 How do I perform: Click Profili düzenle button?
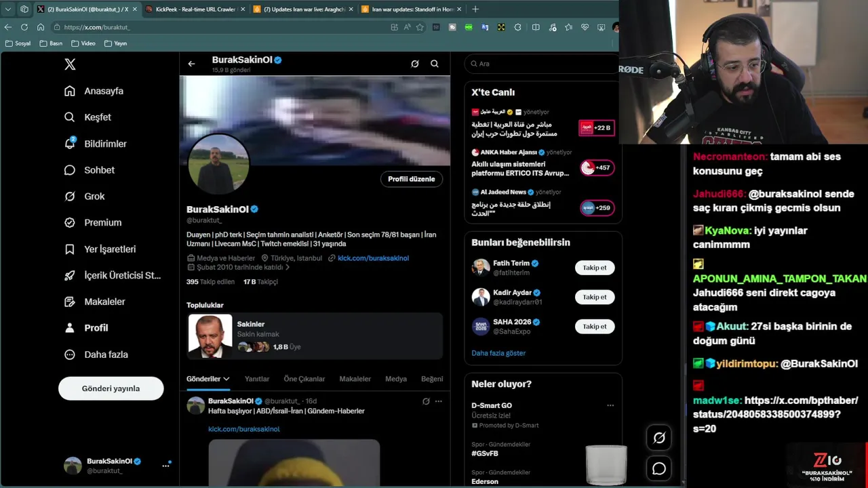(412, 179)
